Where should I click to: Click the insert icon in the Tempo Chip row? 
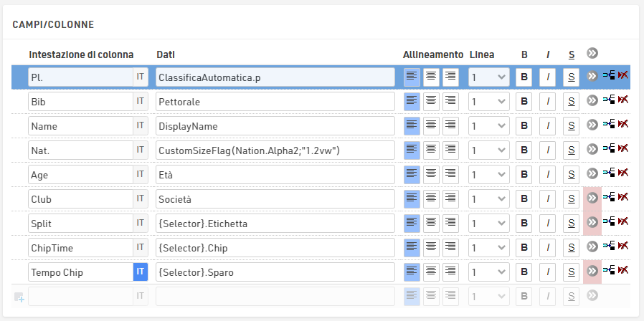point(609,270)
